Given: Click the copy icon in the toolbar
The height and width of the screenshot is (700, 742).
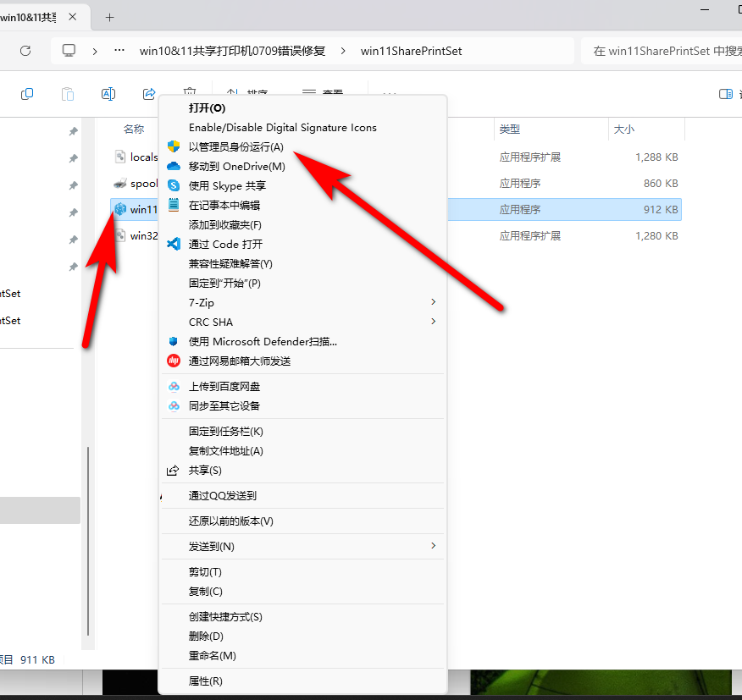Looking at the screenshot, I should (27, 94).
